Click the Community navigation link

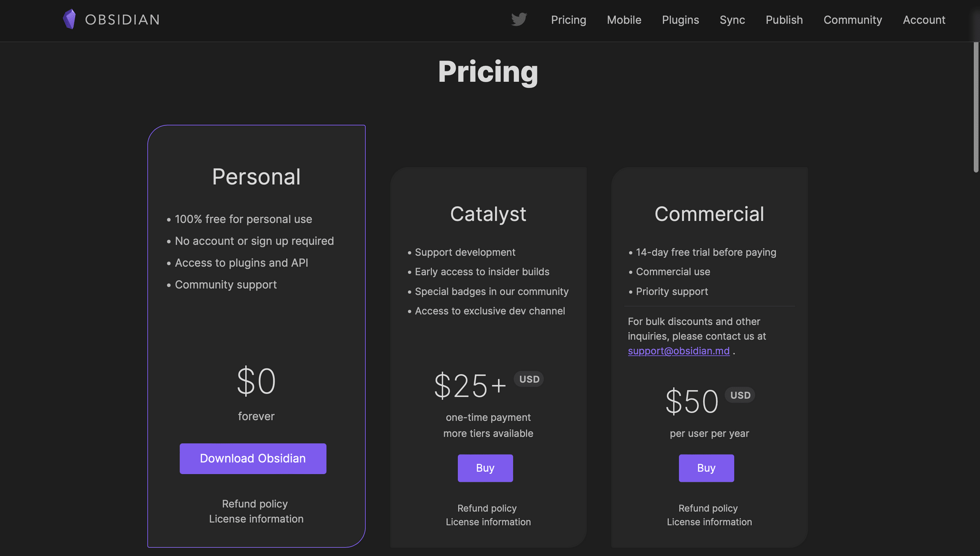tap(853, 20)
